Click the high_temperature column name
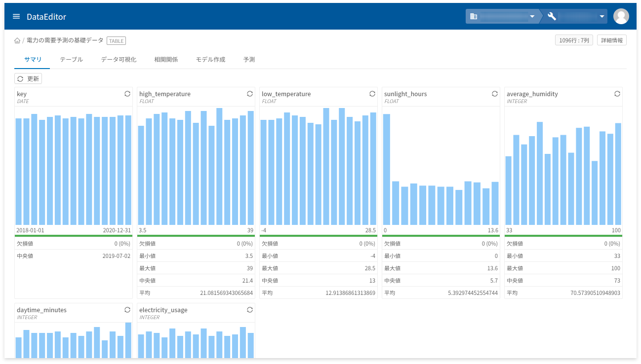641x364 pixels. [165, 94]
